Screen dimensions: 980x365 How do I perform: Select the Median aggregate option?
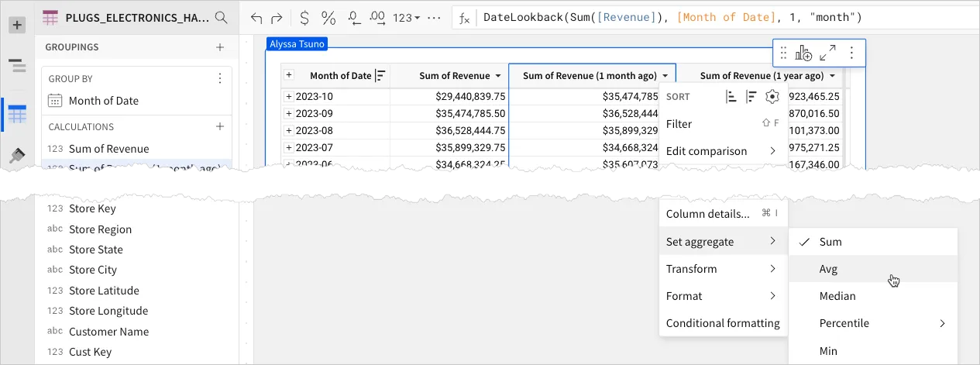[x=873, y=296]
